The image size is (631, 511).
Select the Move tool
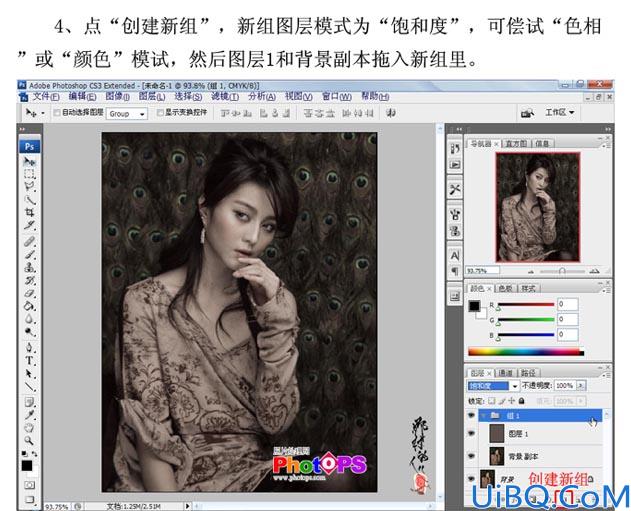pyautogui.click(x=29, y=161)
